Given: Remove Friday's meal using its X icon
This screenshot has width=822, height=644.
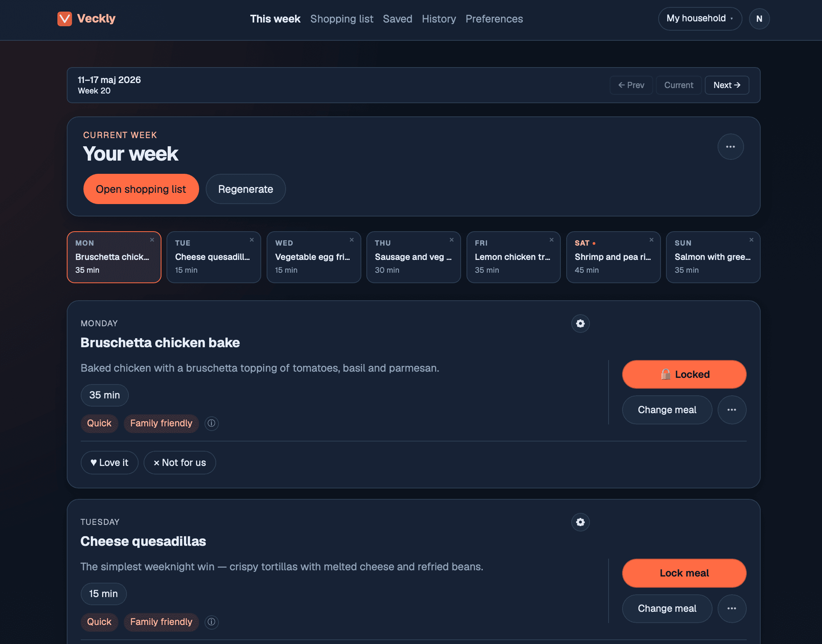Looking at the screenshot, I should point(551,240).
